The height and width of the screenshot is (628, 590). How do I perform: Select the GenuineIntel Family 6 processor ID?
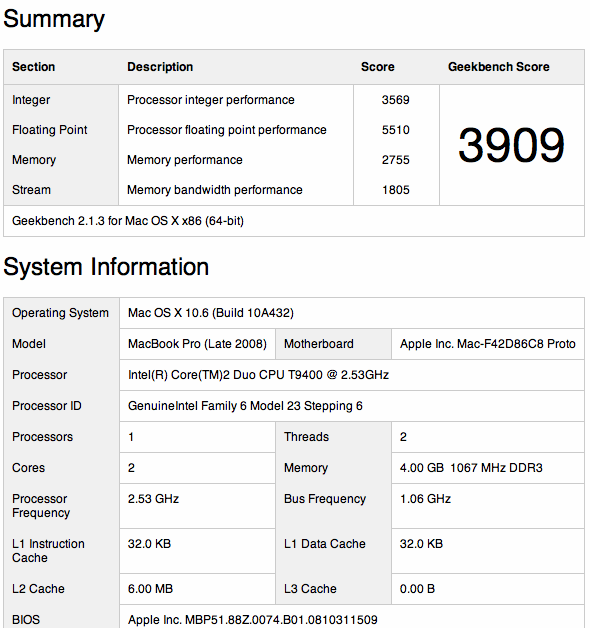[245, 406]
